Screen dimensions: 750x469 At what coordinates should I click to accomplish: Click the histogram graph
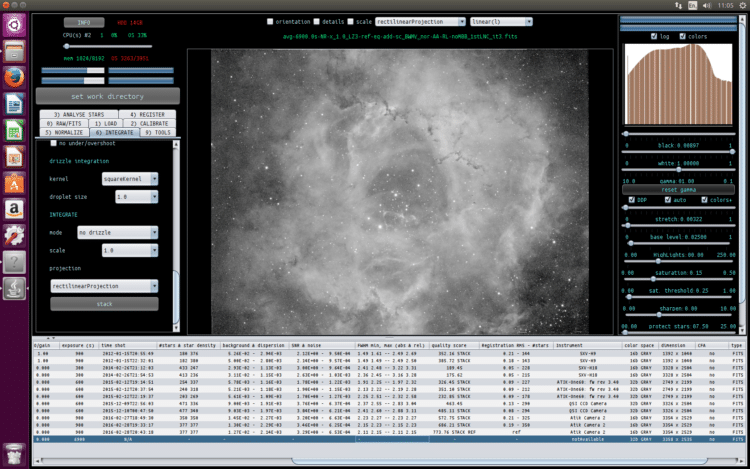678,85
